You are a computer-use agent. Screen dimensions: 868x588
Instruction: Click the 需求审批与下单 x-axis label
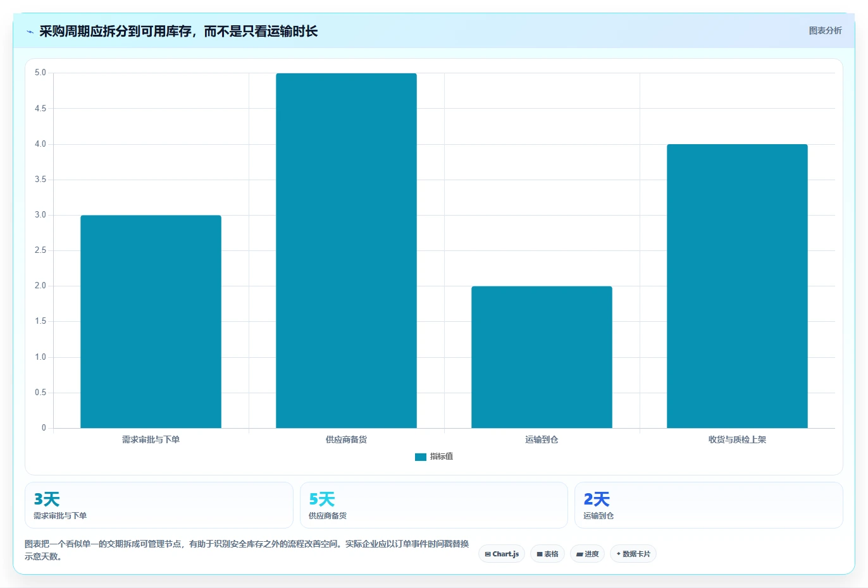(x=151, y=439)
